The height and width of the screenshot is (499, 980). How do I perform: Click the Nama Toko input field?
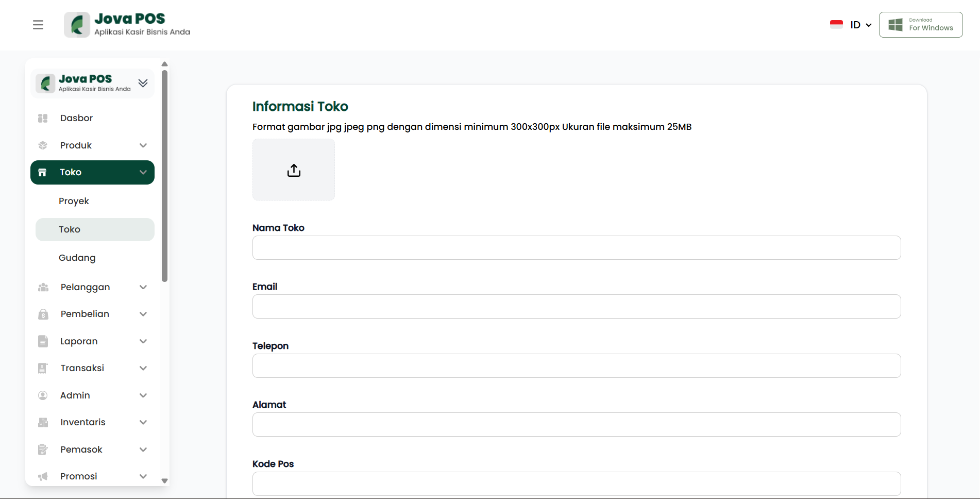577,248
